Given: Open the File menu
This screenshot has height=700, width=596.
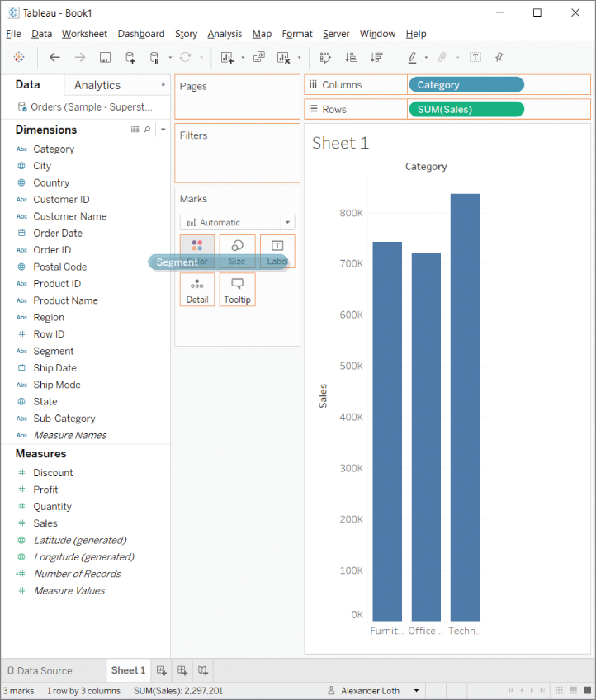Looking at the screenshot, I should coord(13,34).
